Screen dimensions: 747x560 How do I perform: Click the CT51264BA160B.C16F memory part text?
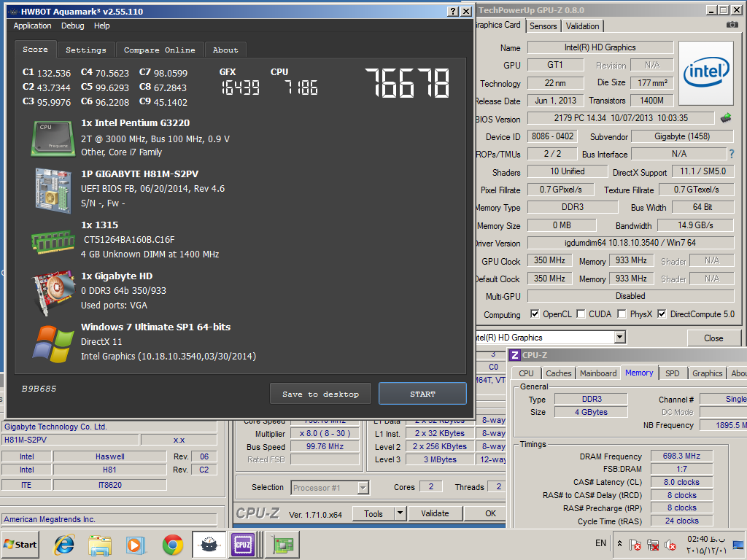(x=129, y=239)
